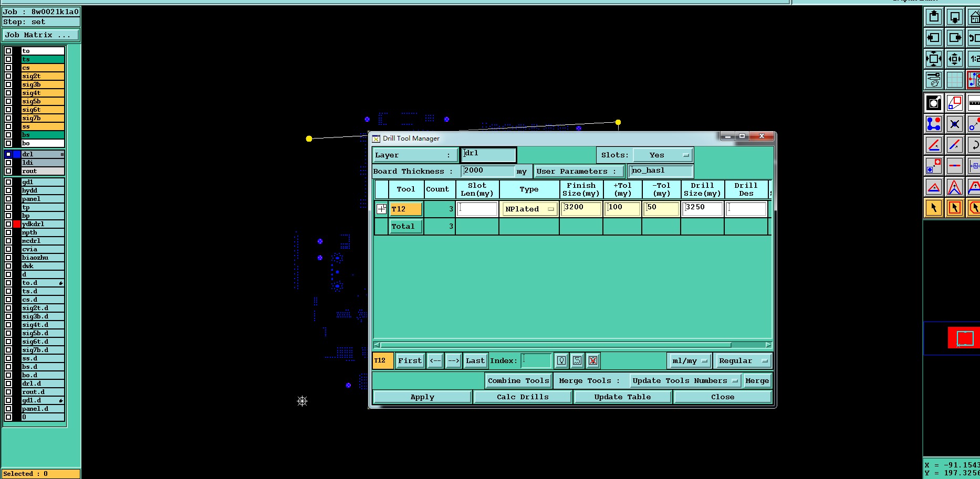980x479 pixels.
Task: Click the Update Table button
Action: (x=622, y=397)
